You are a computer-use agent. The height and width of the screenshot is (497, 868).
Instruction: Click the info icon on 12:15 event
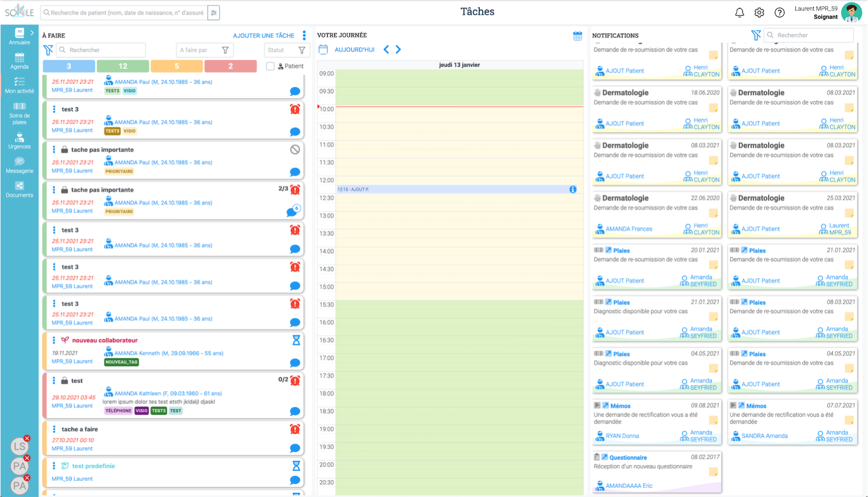tap(573, 189)
